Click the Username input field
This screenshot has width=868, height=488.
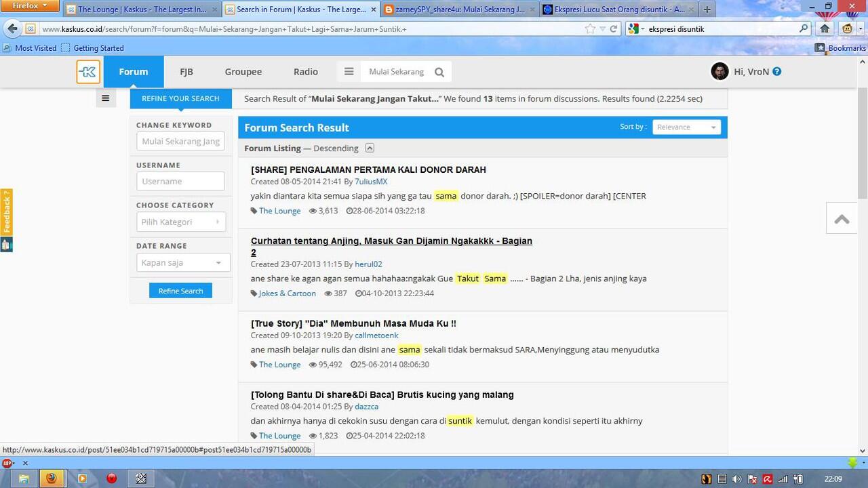[180, 181]
